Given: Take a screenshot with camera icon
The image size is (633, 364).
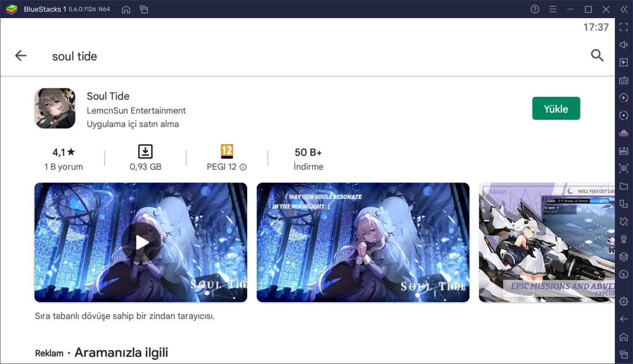Looking at the screenshot, I should pos(624,168).
